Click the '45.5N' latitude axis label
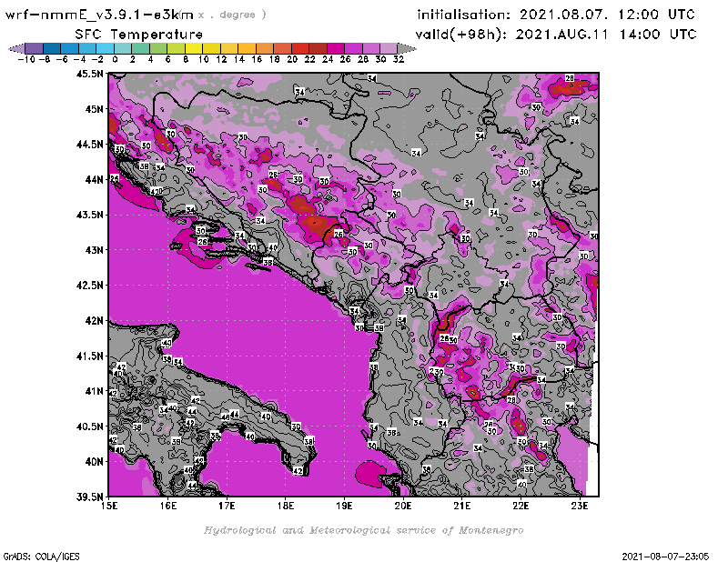 [89, 74]
